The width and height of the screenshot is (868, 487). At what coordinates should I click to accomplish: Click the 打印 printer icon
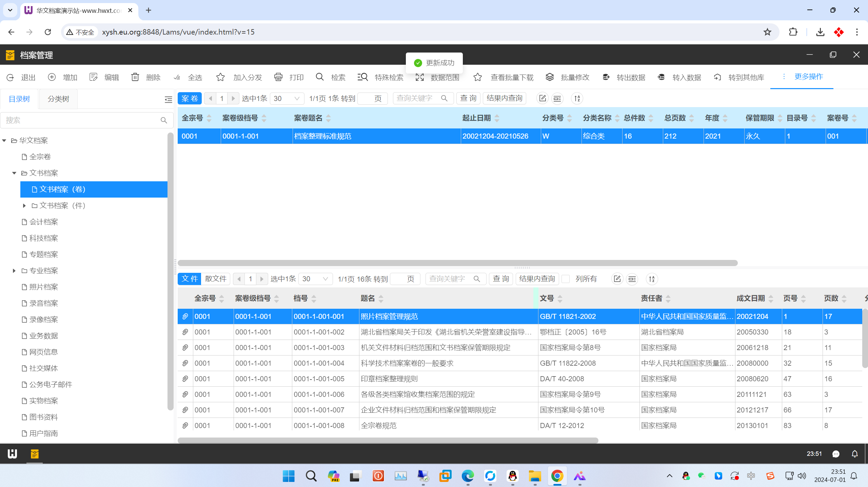(x=278, y=77)
